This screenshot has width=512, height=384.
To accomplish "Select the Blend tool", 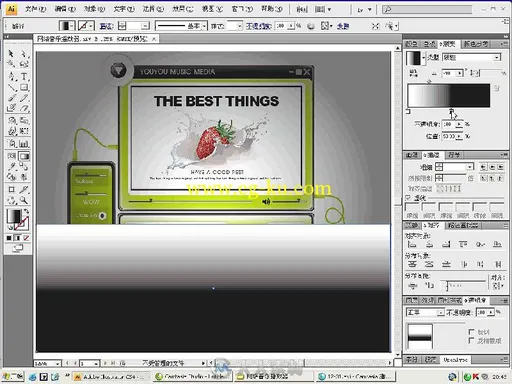I will (x=24, y=166).
